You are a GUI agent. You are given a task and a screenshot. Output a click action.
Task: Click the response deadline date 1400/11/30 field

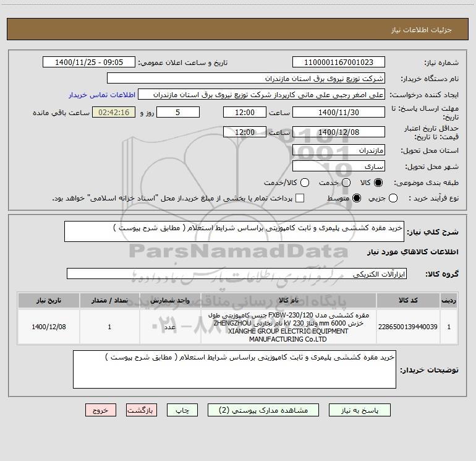339,112
